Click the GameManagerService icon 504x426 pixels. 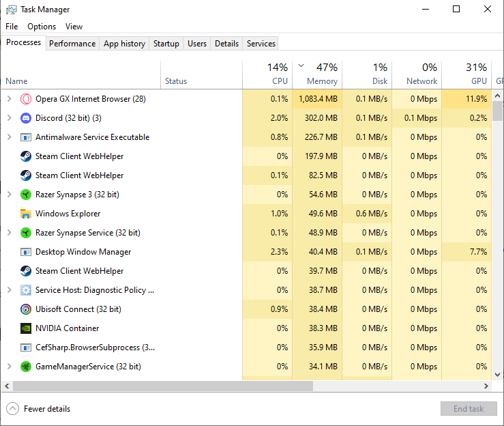tap(26, 367)
